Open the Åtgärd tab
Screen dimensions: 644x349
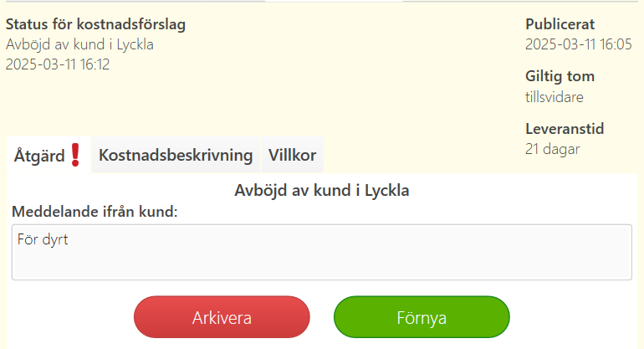point(49,155)
